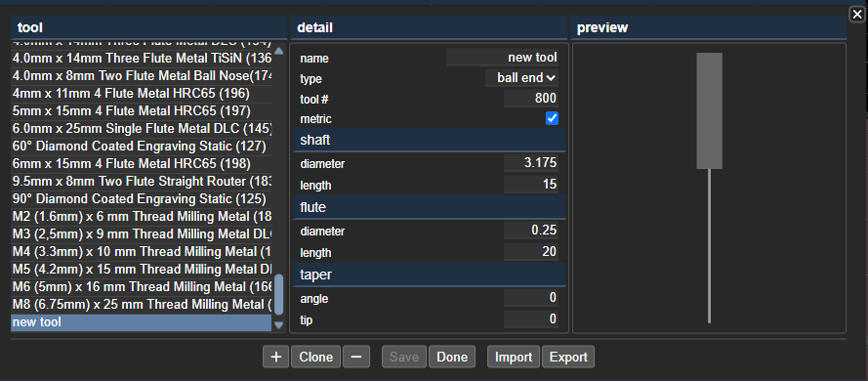Edit taper angle value
868x381 pixels.
531,298
